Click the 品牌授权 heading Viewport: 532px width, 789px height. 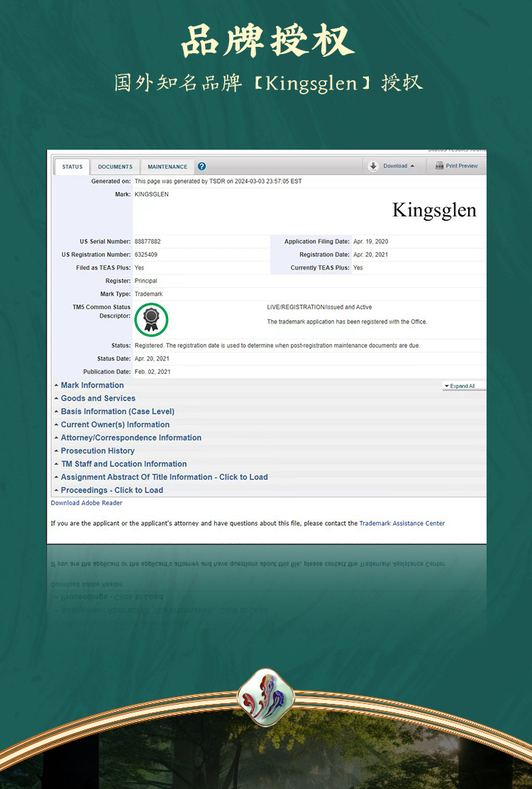click(267, 40)
